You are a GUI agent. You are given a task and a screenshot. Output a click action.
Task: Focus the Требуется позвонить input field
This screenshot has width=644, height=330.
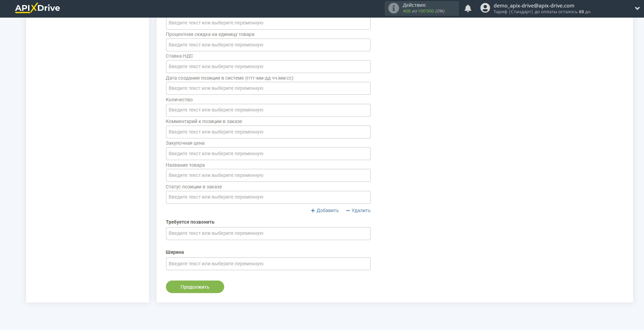click(268, 233)
